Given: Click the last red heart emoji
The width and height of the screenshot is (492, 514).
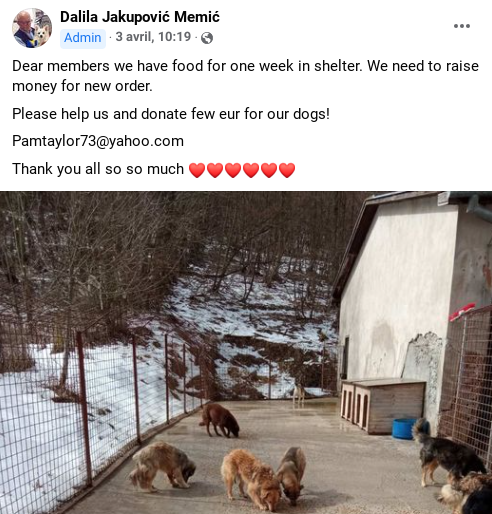Looking at the screenshot, I should point(287,170).
